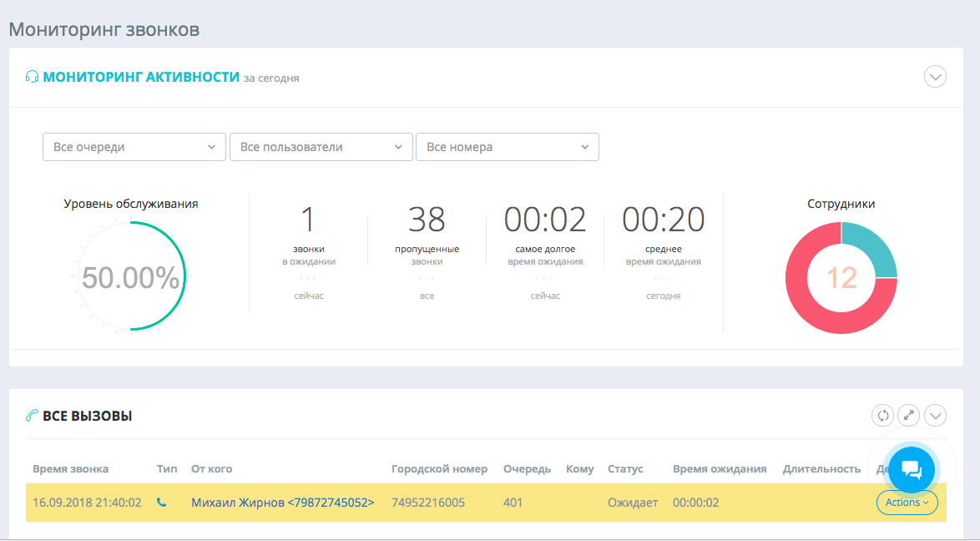Open the Все пользователи dropdown
Screen dimensions: 980x541
[321, 147]
